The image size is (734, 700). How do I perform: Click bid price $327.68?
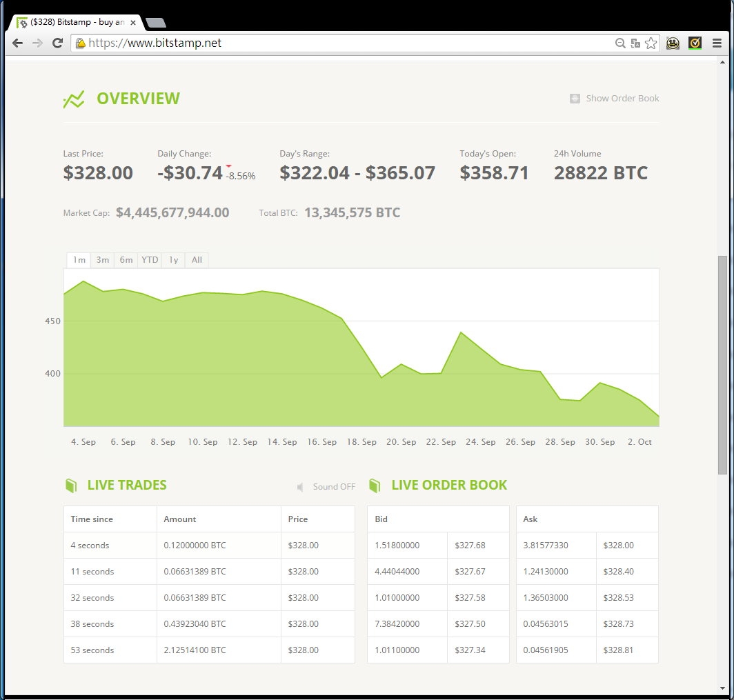pos(470,545)
